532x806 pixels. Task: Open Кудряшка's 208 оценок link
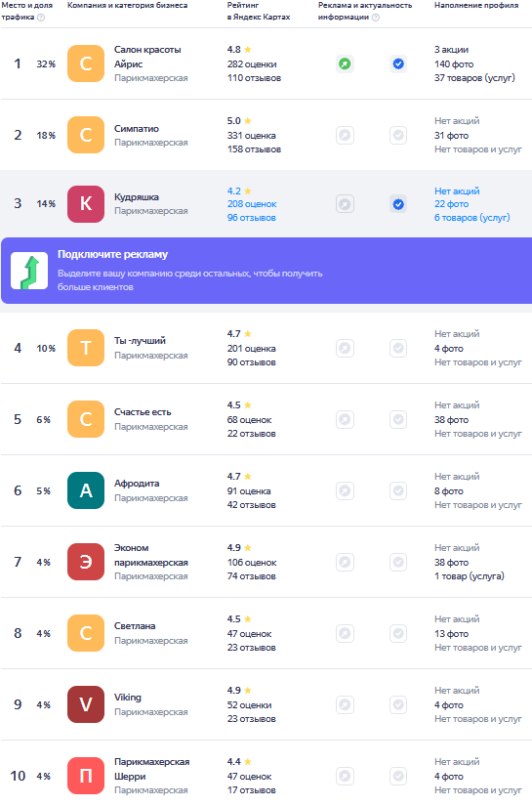(252, 204)
